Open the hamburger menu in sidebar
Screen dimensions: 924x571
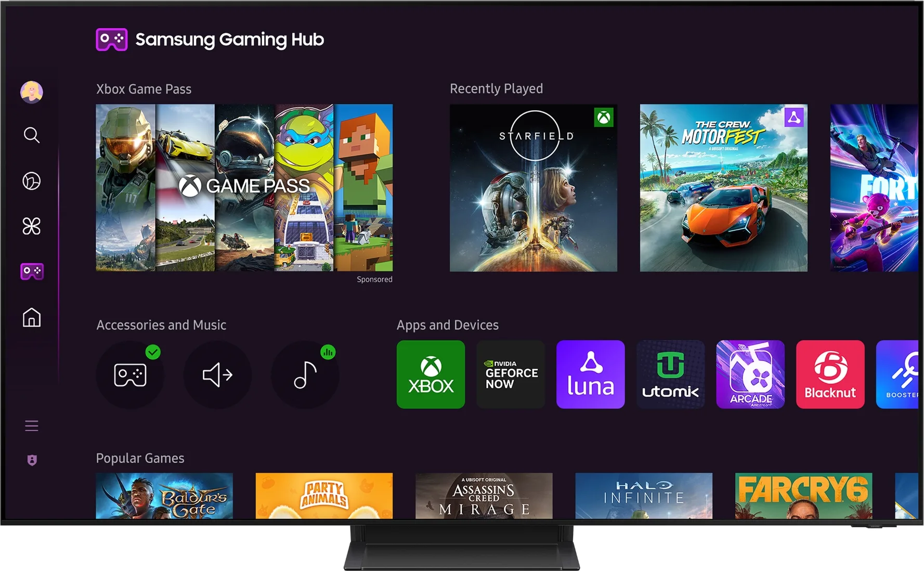coord(32,426)
